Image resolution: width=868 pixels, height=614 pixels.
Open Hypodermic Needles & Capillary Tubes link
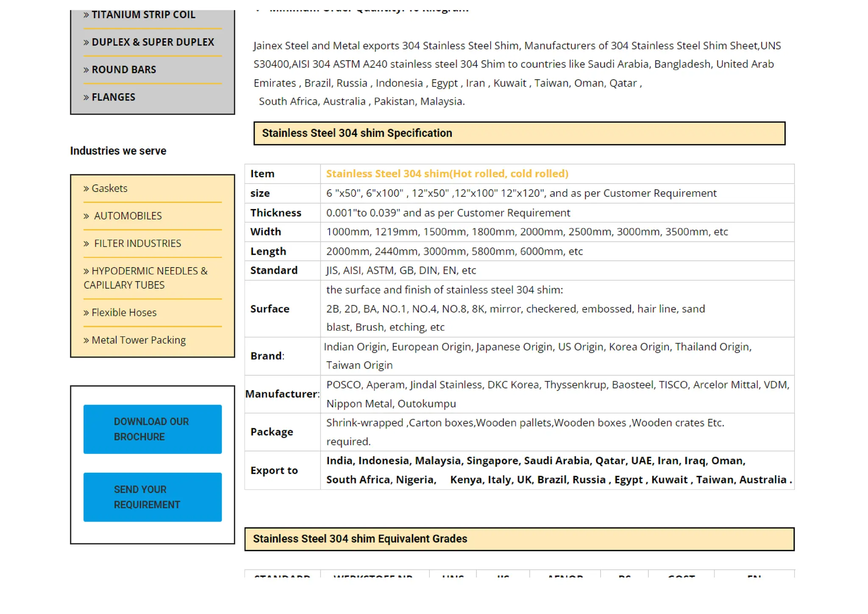145,278
